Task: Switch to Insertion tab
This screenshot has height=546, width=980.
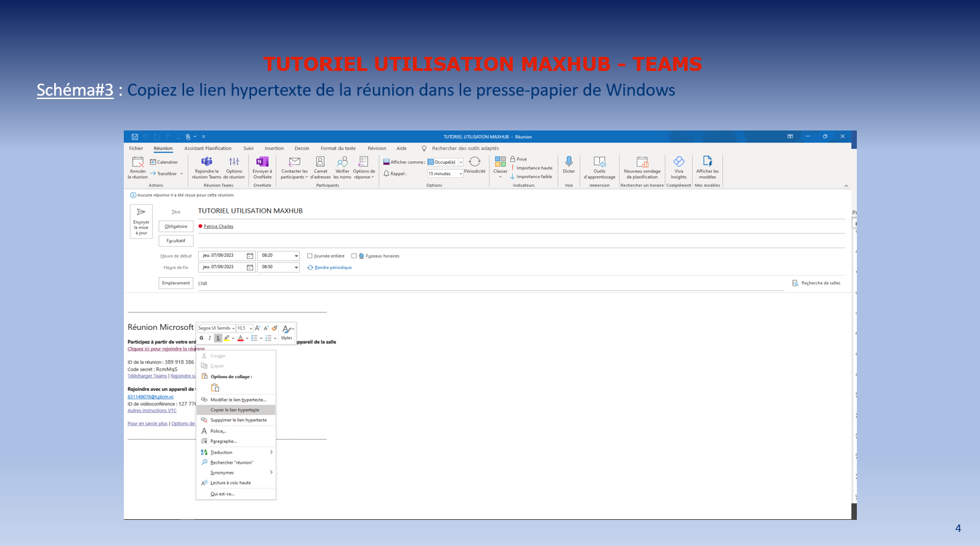Action: point(274,149)
